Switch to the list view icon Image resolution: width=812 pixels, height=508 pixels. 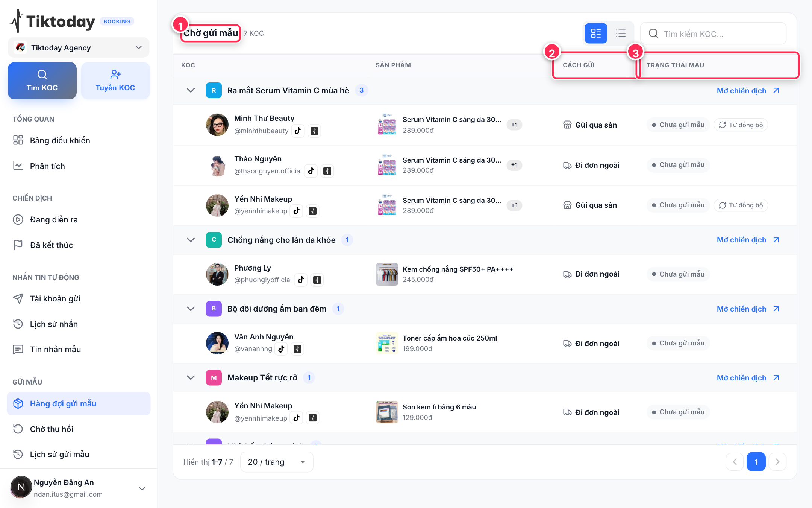coord(621,33)
